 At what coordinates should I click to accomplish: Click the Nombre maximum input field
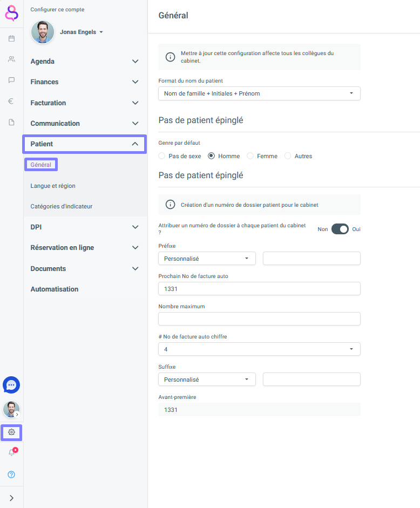[x=259, y=319]
